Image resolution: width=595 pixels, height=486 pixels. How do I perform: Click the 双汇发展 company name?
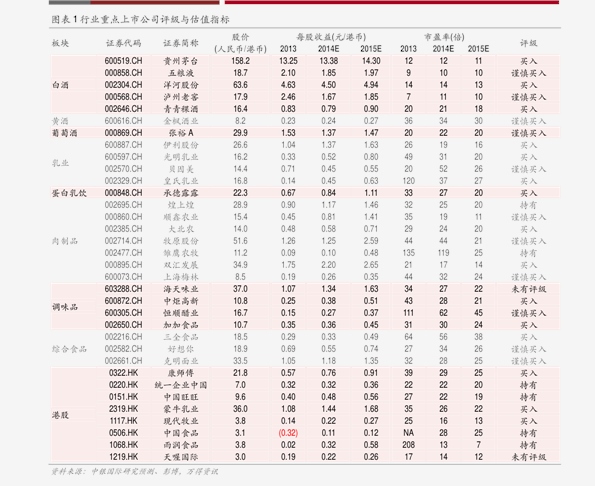[181, 265]
